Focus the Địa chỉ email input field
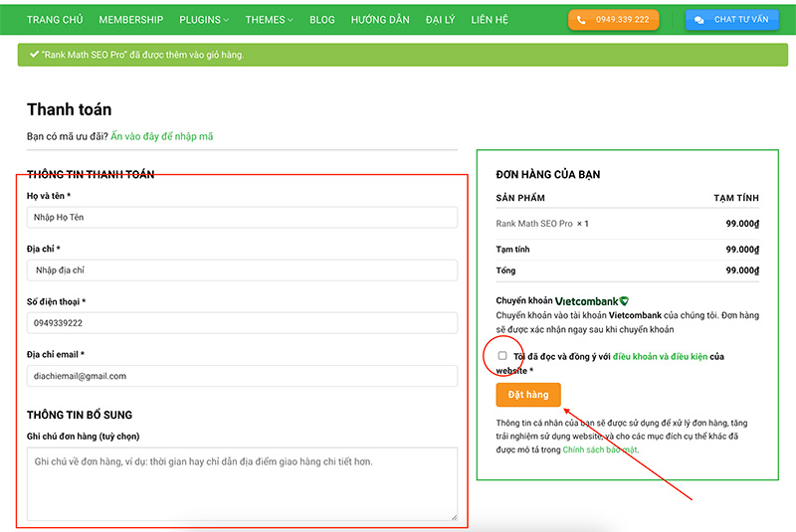The height and width of the screenshot is (532, 796). pos(242,376)
